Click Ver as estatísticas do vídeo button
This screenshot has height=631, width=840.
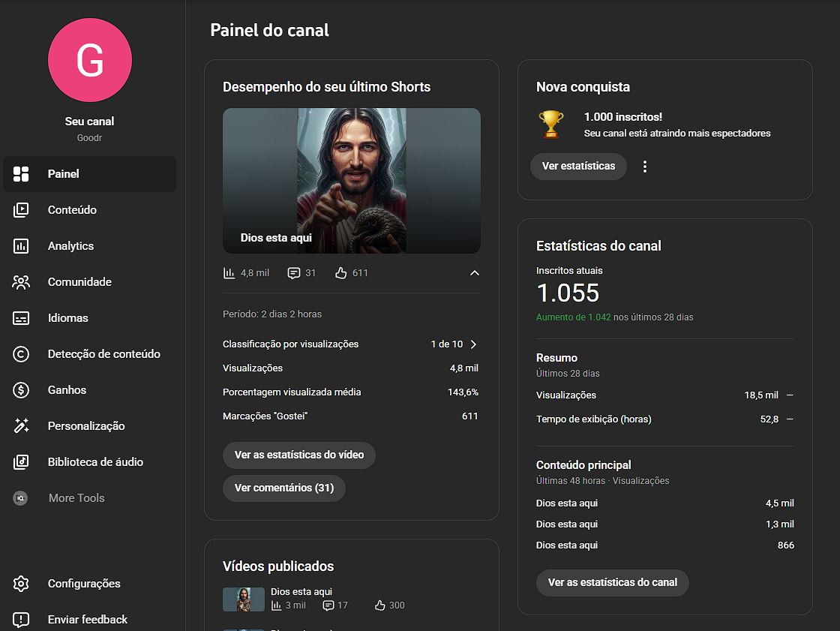click(298, 455)
